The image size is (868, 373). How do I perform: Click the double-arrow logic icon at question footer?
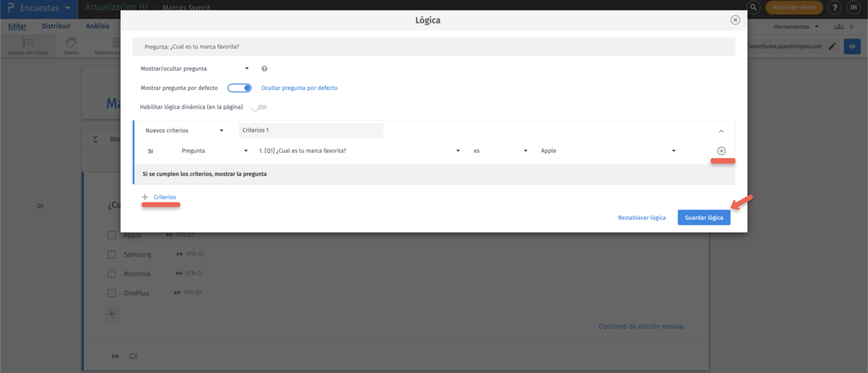click(116, 356)
